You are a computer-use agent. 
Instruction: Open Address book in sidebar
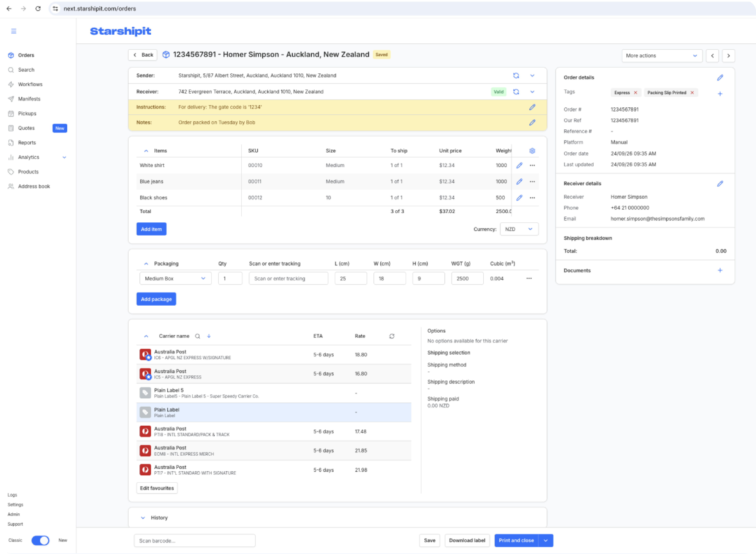[34, 186]
